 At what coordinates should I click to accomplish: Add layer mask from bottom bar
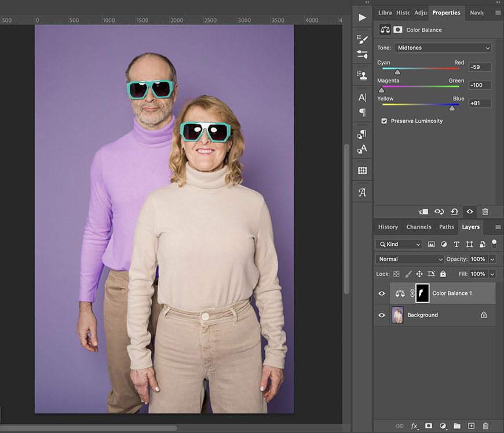pos(429,425)
